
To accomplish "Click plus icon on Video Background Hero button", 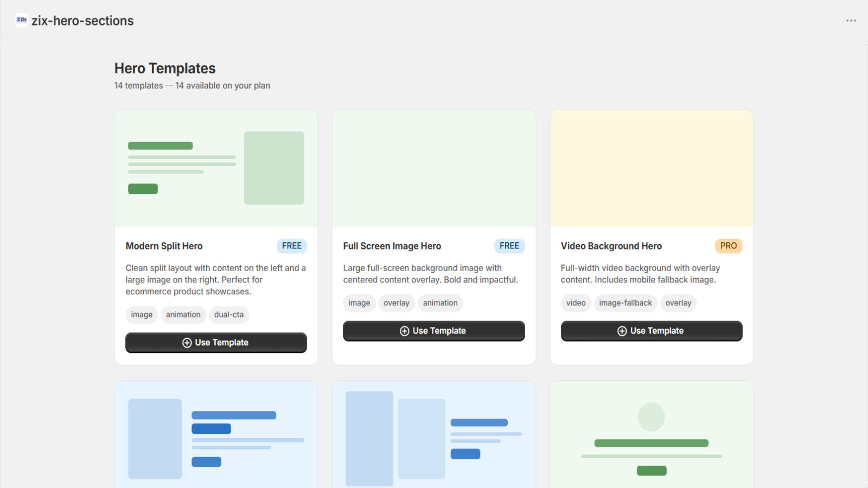I will click(622, 331).
